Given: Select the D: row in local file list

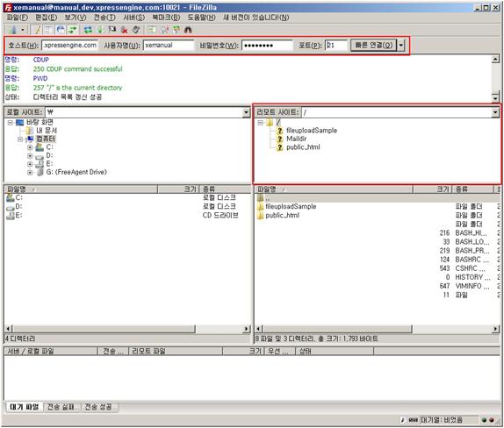Looking at the screenshot, I should point(127,206).
